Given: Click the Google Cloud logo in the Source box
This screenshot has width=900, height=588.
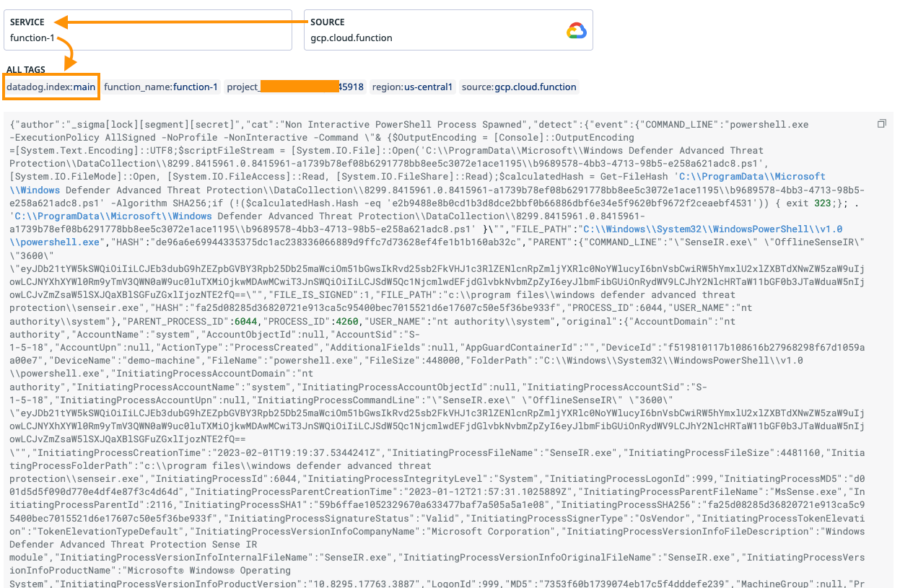Looking at the screenshot, I should click(x=577, y=30).
